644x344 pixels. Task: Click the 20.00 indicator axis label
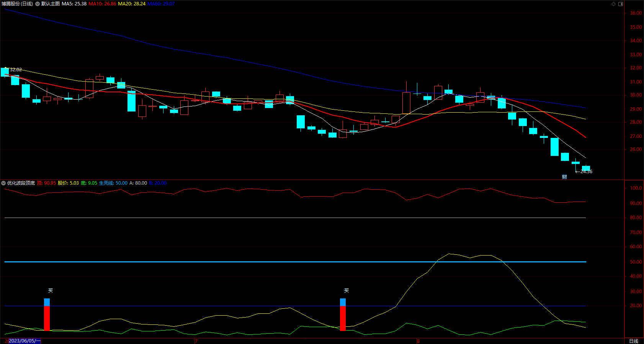[636, 306]
